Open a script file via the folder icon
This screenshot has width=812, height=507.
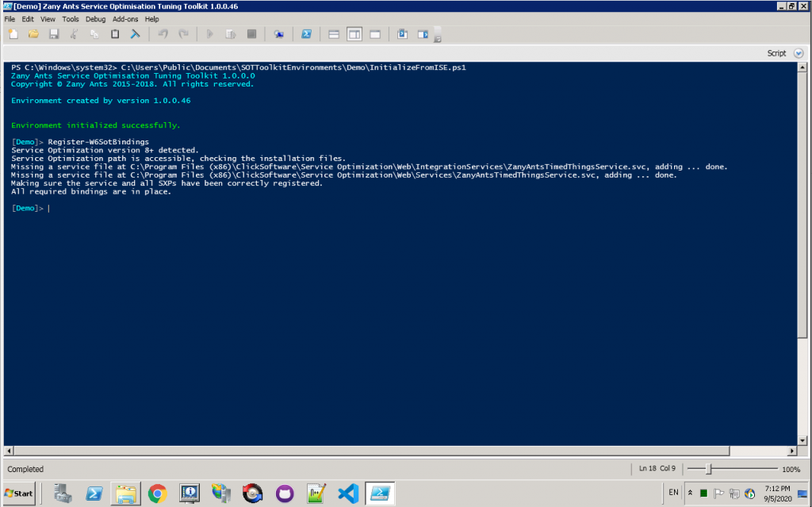point(33,34)
